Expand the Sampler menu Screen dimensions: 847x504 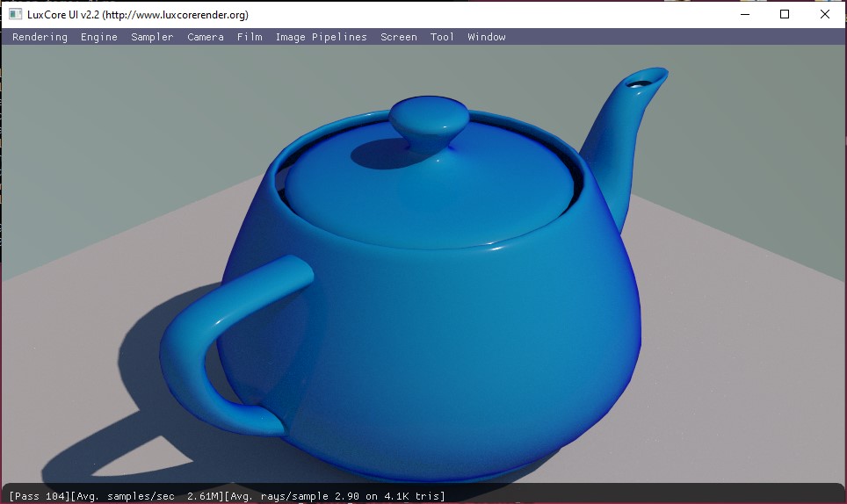(x=152, y=37)
